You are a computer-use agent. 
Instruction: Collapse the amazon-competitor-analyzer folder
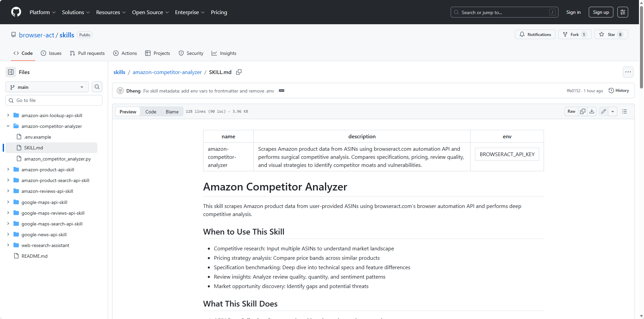pyautogui.click(x=7, y=126)
